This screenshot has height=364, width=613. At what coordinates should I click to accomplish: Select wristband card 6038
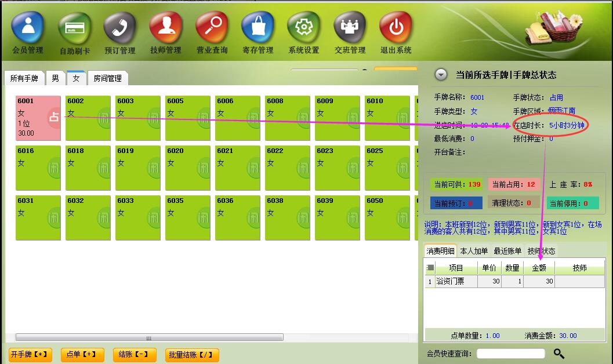point(287,218)
